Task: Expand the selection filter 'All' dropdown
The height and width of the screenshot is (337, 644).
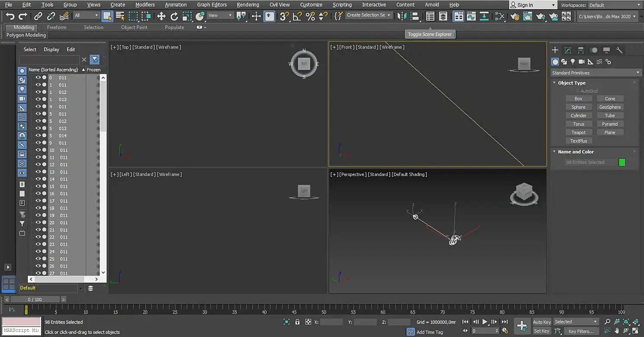Action: coord(87,15)
